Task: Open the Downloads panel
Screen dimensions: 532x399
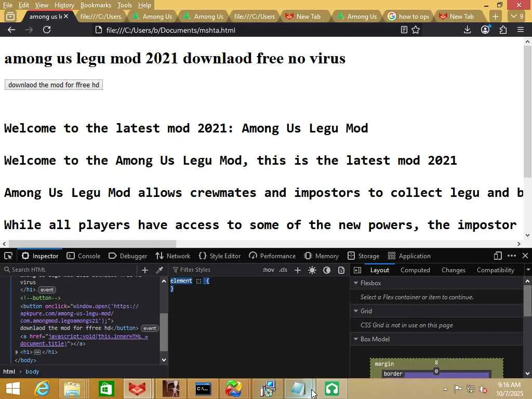Action: point(467,30)
